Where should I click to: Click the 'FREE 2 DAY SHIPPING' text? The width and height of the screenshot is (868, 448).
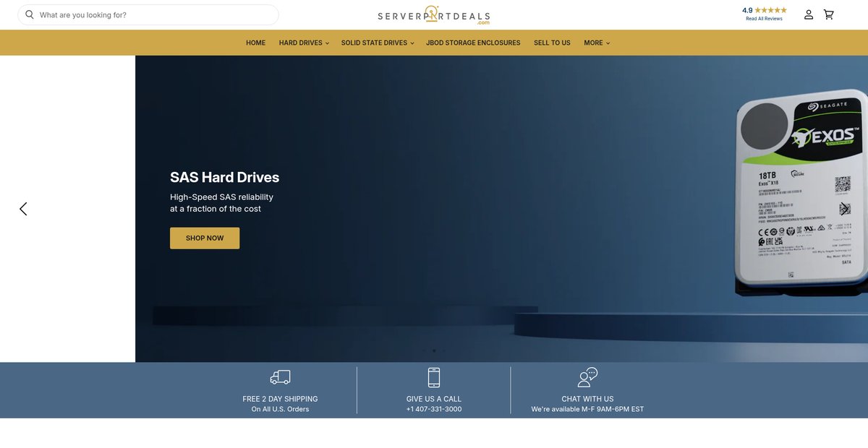click(x=280, y=399)
